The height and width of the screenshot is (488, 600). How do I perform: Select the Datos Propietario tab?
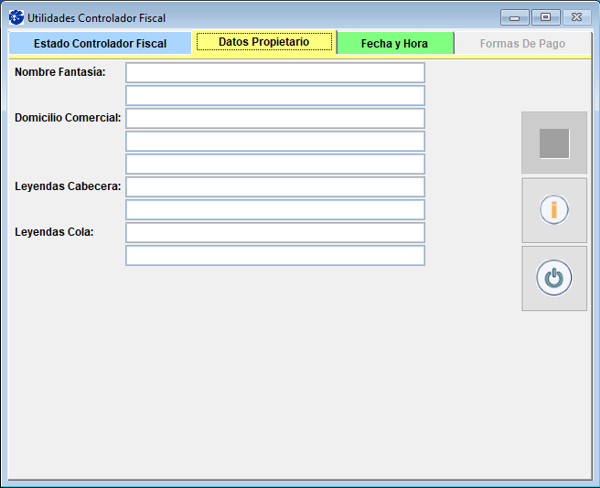pos(264,42)
